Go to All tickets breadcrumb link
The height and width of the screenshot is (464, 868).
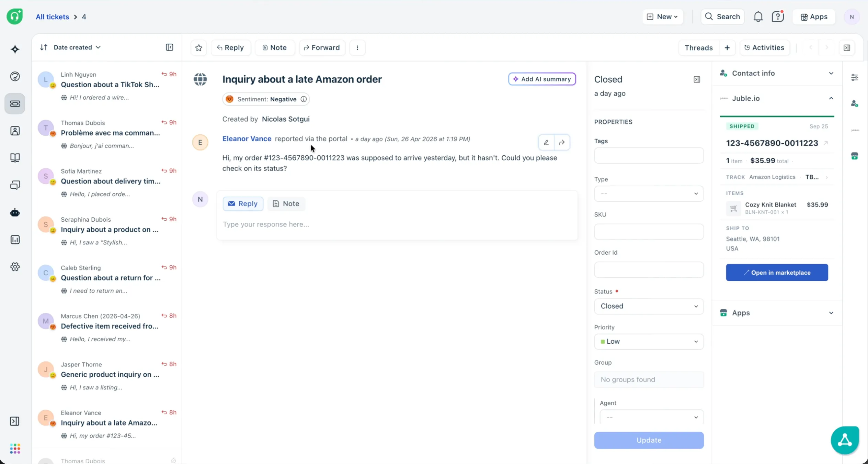point(52,16)
